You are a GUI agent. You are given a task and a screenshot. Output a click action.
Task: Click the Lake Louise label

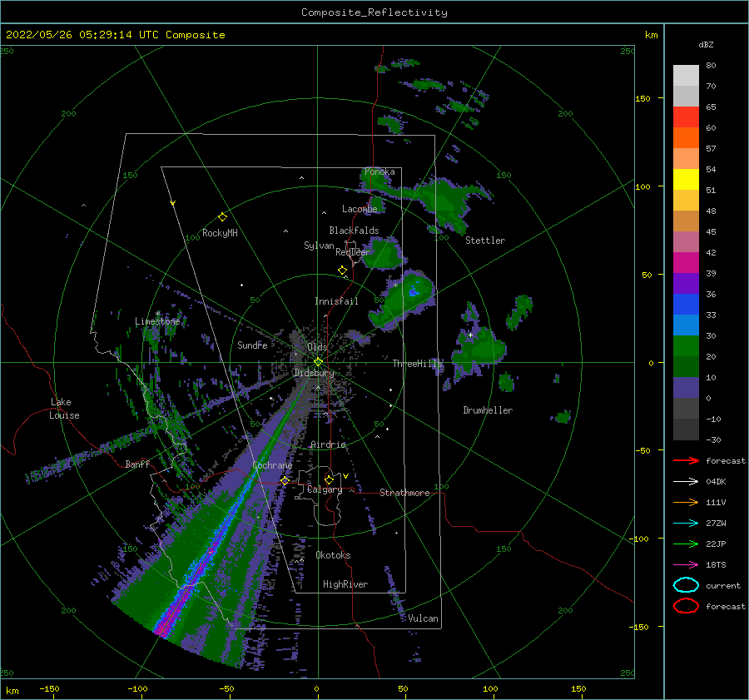(65, 409)
